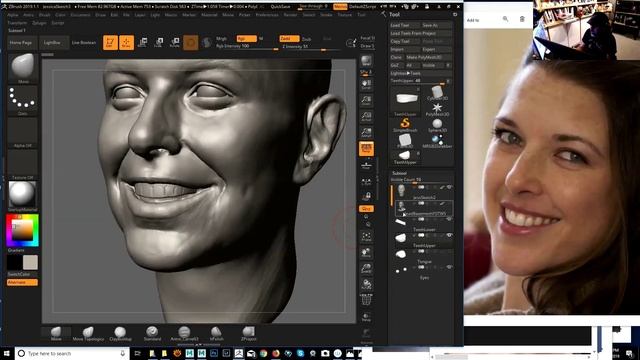The width and height of the screenshot is (640, 360).
Task: Open the Material menu
Action: coord(209,15)
